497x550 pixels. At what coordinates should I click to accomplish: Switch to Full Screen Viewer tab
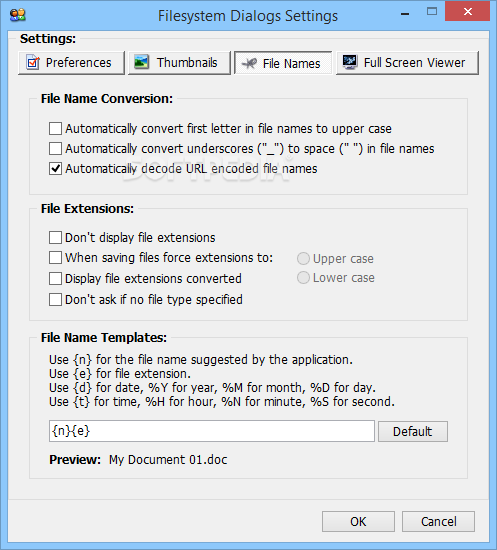[x=407, y=63]
